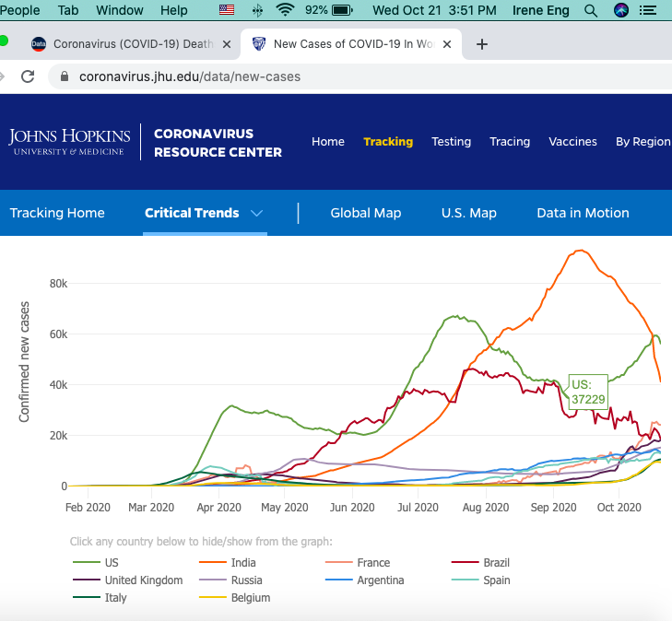Click the battery status icon
The image size is (672, 621).
pos(342,10)
